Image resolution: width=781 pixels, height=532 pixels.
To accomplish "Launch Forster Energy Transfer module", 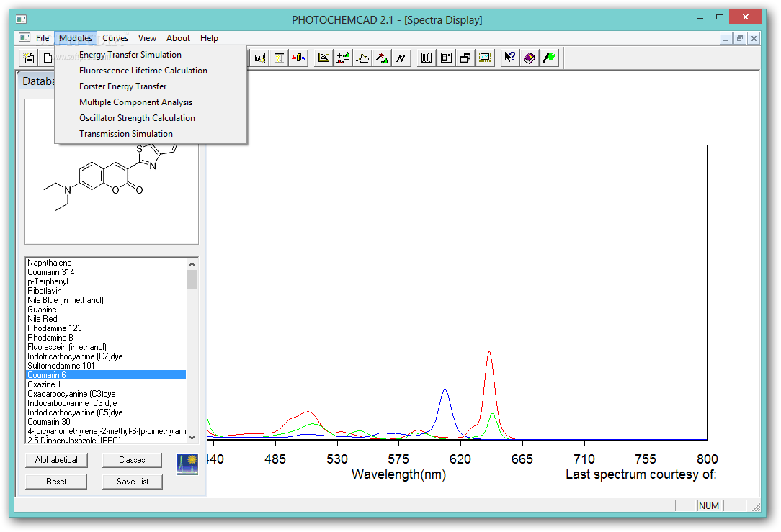I will 151,86.
